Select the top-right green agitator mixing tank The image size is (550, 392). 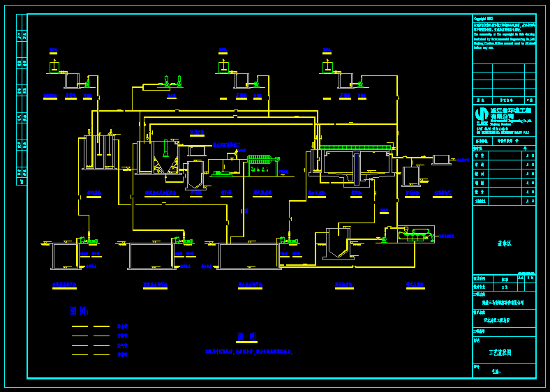(x=327, y=66)
